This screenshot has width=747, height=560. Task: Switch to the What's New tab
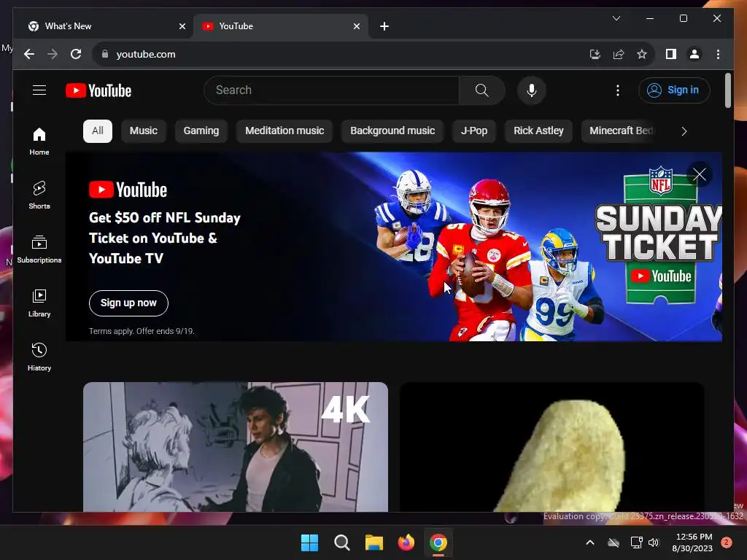pyautogui.click(x=106, y=26)
